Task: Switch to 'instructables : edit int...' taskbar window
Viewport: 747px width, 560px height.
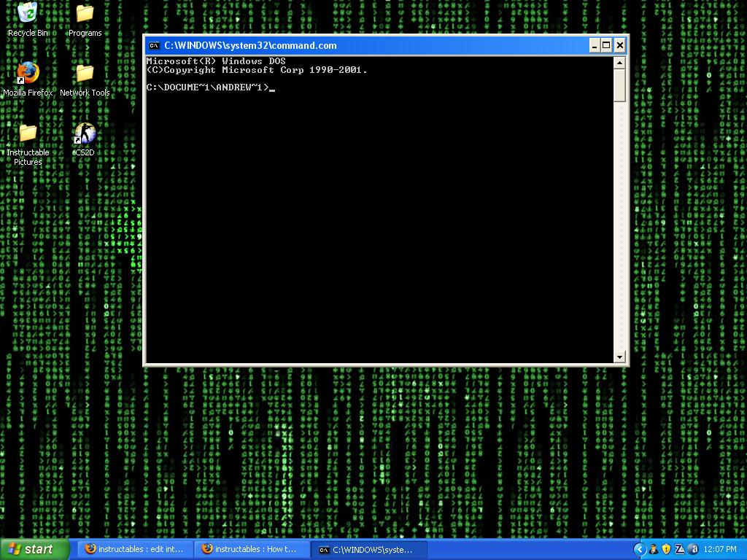Action: tap(135, 549)
